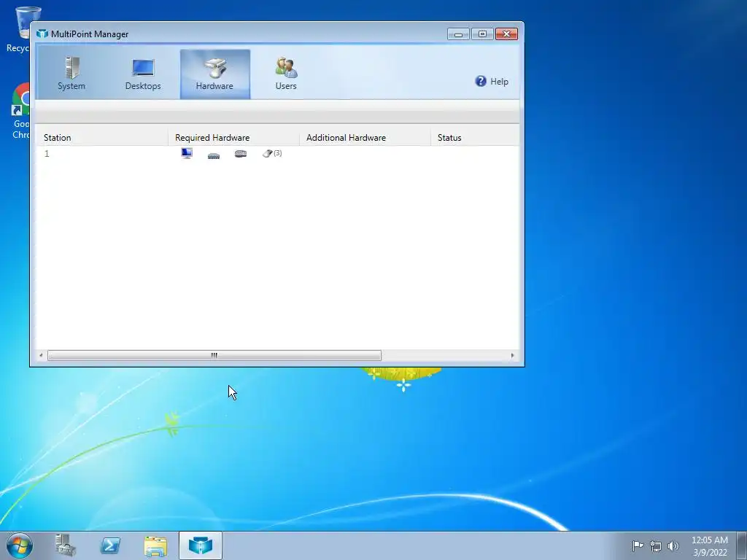Open the System tab in MultiPoint Manager
This screenshot has width=747, height=560.
pyautogui.click(x=71, y=74)
